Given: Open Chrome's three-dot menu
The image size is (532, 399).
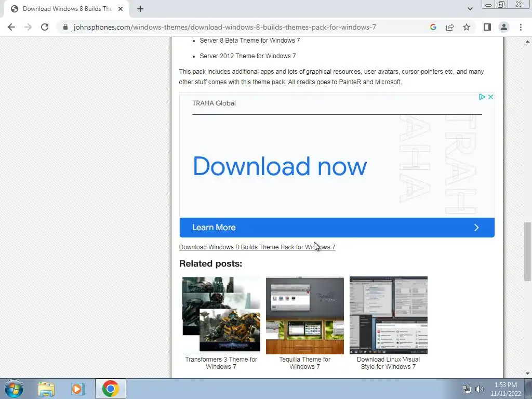Looking at the screenshot, I should tap(521, 27).
